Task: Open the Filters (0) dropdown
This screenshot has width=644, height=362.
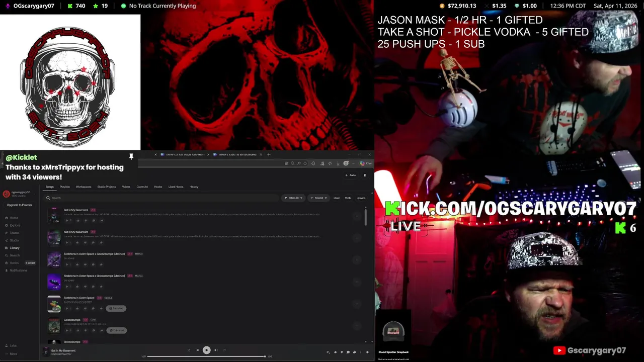Action: 293,198
